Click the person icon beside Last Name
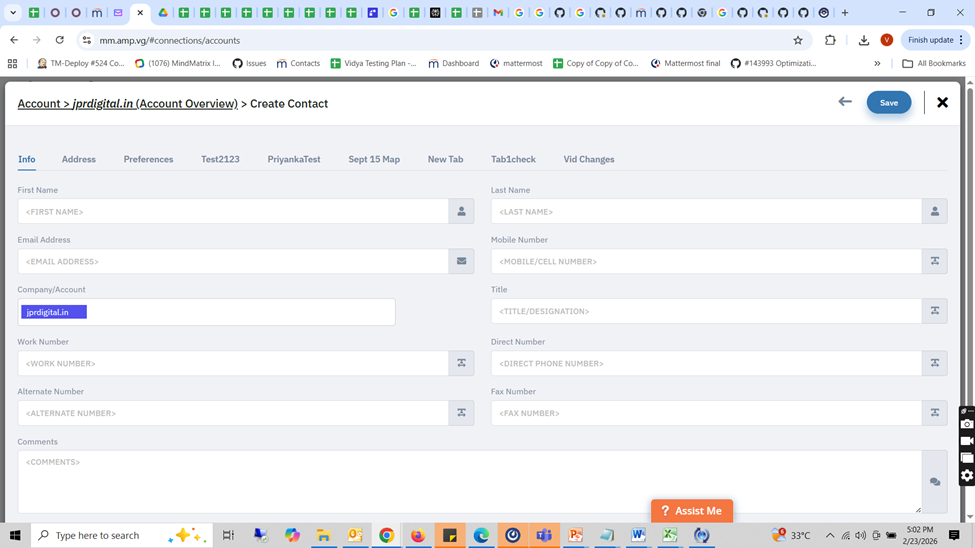Viewport: 975px width, 548px height. coord(934,211)
